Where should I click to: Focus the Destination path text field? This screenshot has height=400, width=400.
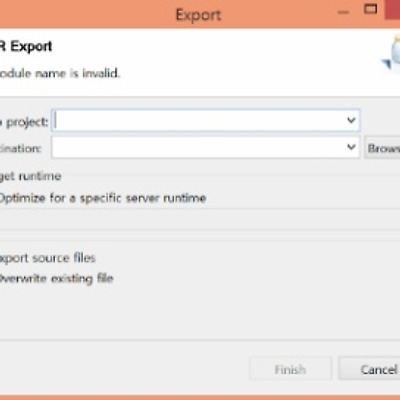(198, 147)
